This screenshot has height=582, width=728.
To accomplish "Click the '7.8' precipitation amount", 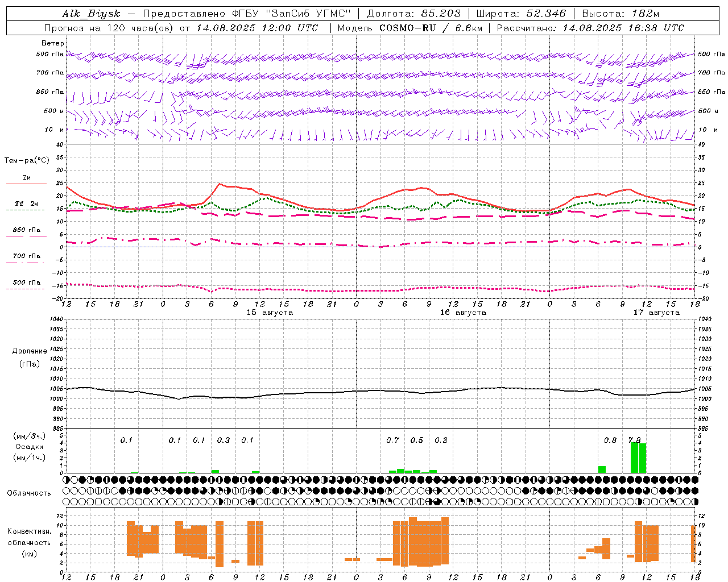I will tap(634, 440).
